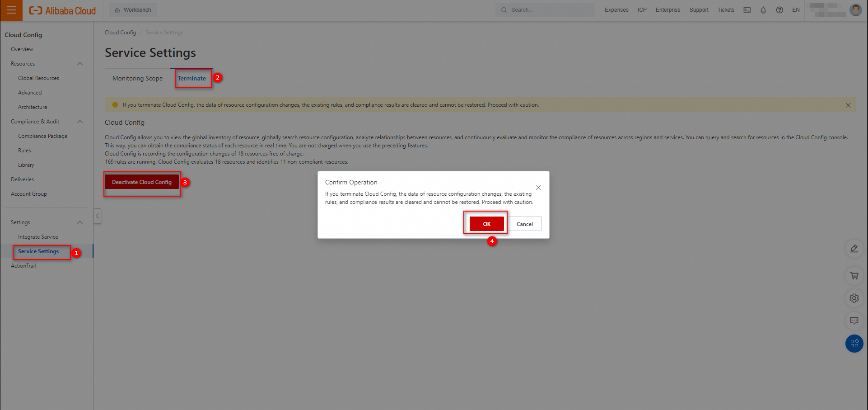
Task: Collapse the Resources section
Action: pos(80,64)
